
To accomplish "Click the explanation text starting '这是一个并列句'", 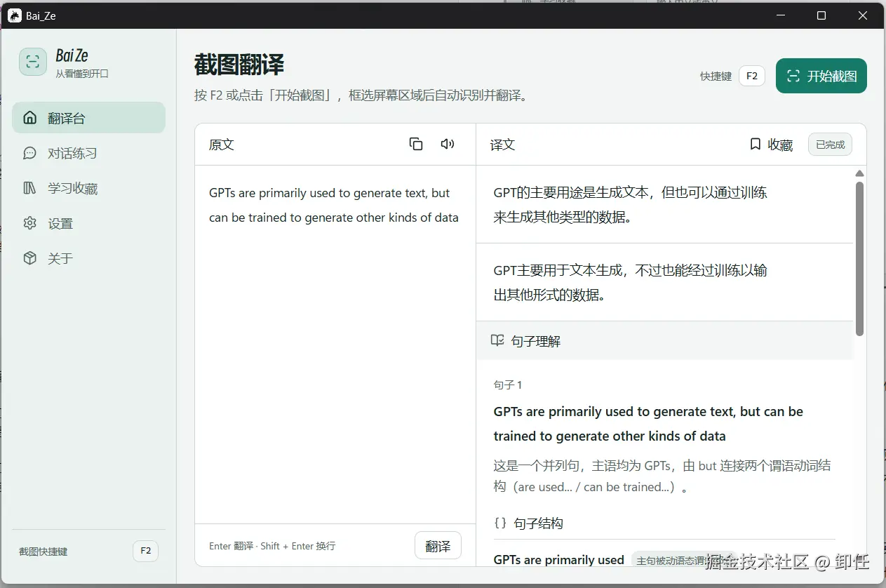I will pyautogui.click(x=662, y=476).
